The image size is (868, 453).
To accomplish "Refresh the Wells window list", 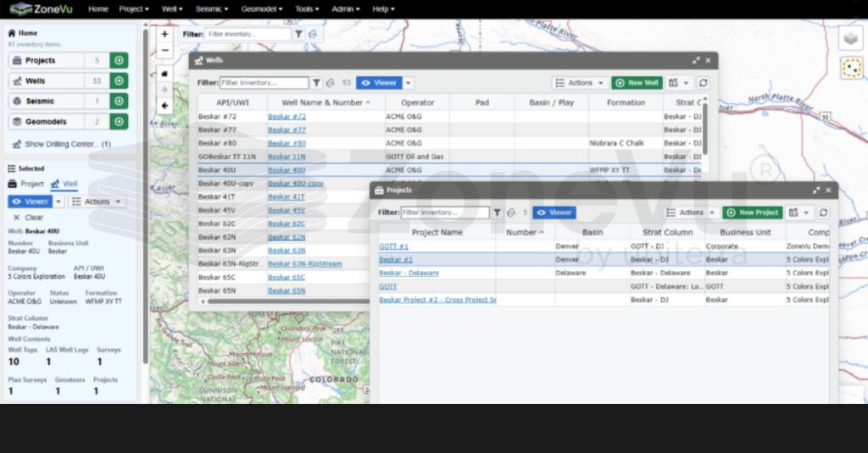I will [703, 83].
